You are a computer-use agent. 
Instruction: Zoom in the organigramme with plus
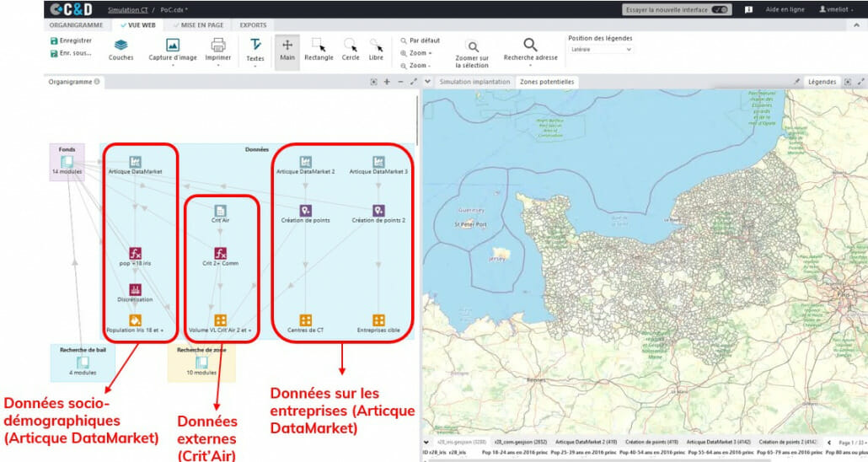click(387, 82)
